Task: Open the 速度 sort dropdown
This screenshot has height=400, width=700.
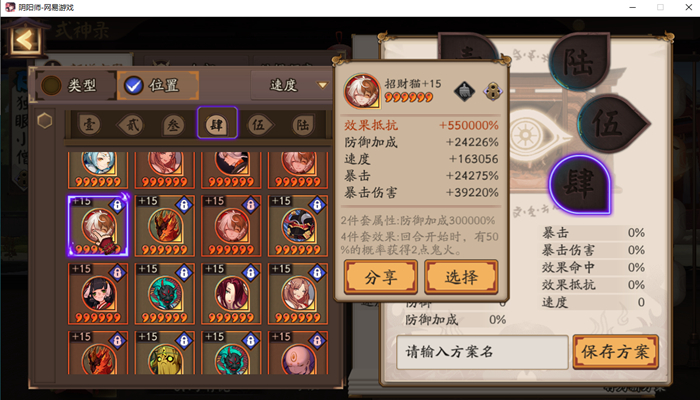Action: 292,85
